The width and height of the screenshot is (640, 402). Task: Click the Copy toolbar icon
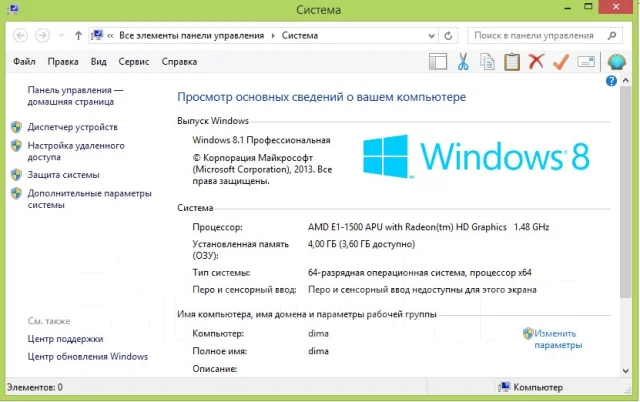(487, 62)
